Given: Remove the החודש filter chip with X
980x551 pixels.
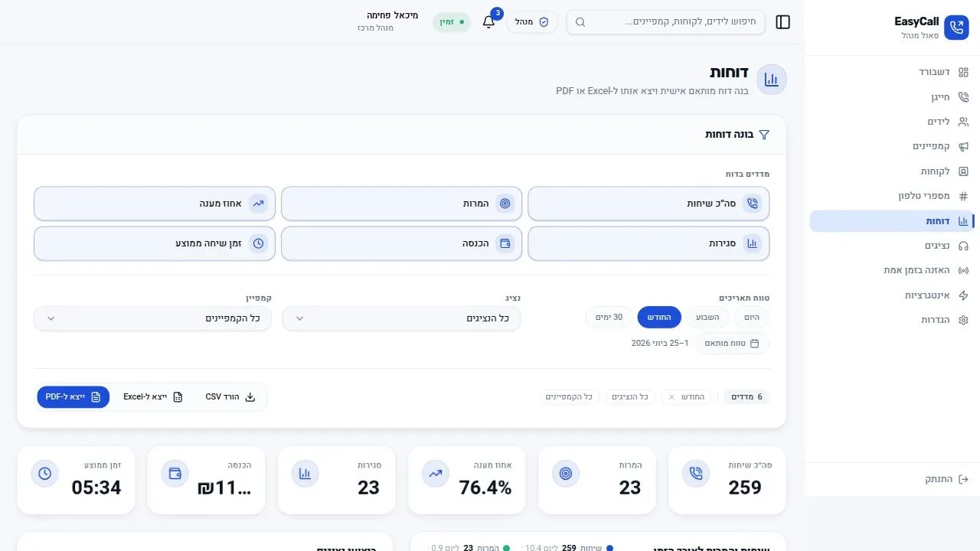Looking at the screenshot, I should (672, 397).
